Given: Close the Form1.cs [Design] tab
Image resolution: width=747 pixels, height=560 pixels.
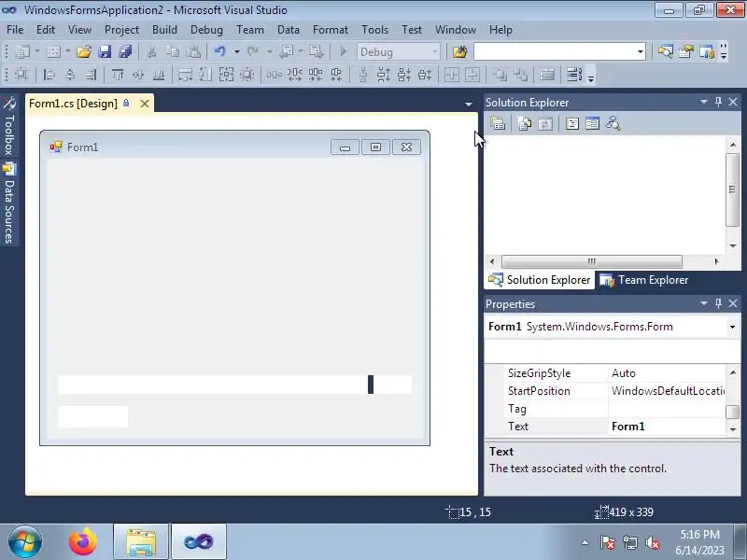Looking at the screenshot, I should click(x=145, y=104).
